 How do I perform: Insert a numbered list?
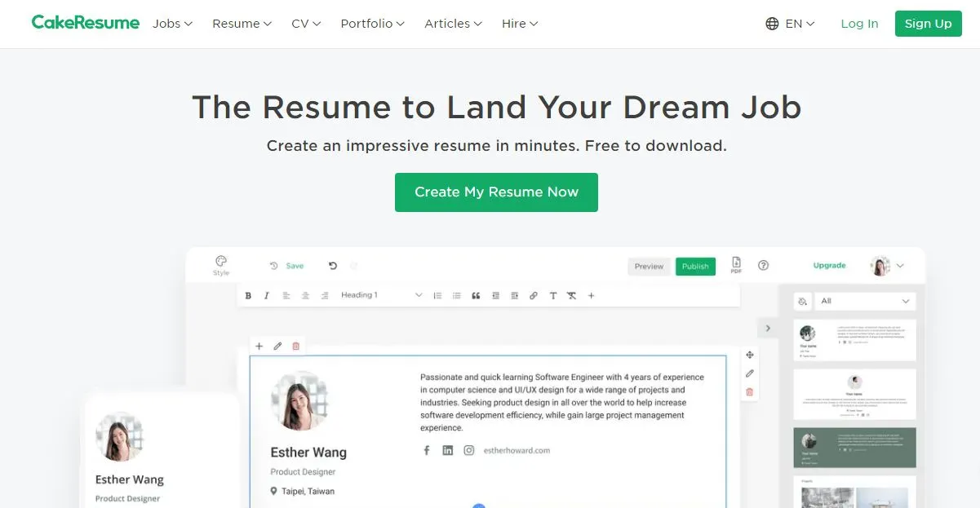[437, 296]
